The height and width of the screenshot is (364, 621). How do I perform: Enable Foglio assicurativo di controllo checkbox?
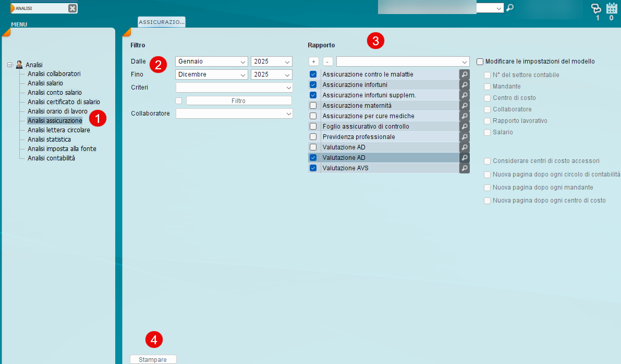tap(313, 127)
